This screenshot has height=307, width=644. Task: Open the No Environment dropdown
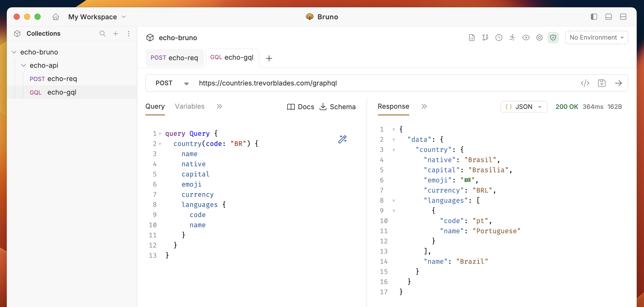click(596, 37)
